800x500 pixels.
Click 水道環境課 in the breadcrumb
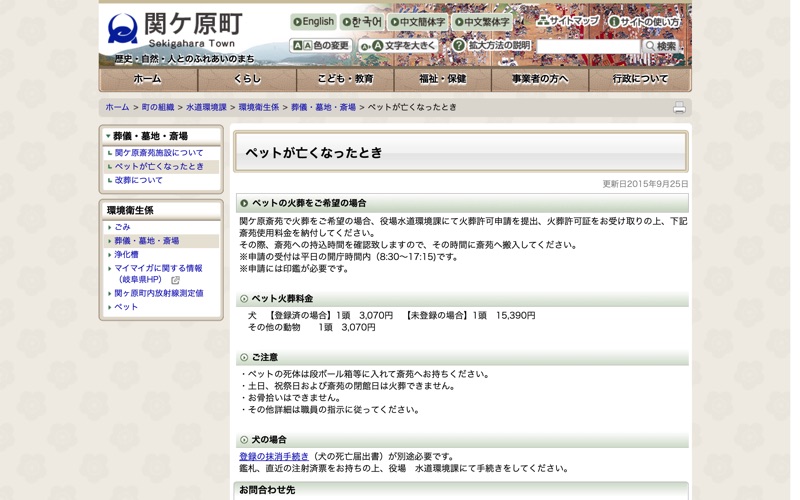click(x=206, y=107)
